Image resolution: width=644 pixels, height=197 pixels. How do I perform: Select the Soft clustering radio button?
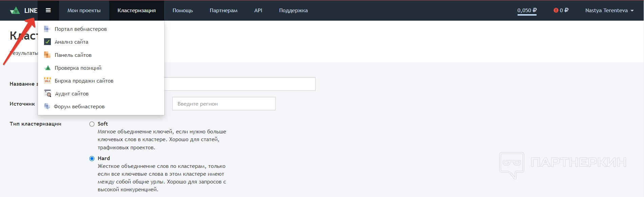(x=92, y=124)
